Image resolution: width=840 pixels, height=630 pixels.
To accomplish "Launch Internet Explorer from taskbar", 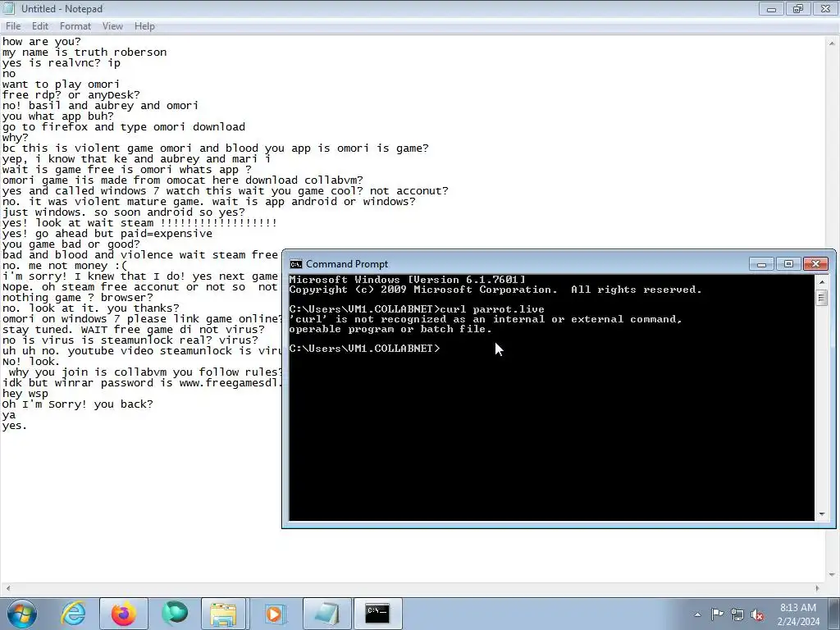I will click(x=73, y=614).
